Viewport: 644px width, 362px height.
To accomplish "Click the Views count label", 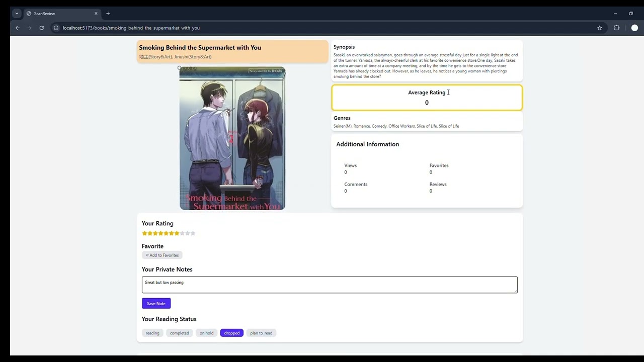I will point(350,165).
